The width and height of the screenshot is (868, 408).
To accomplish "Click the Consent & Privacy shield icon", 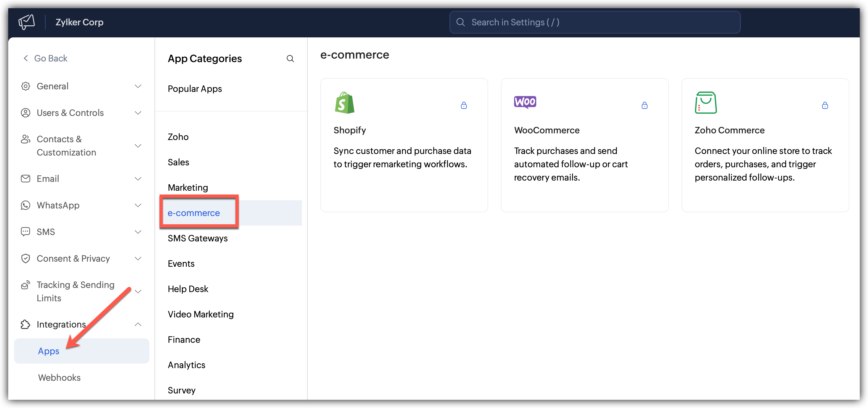I will 26,258.
